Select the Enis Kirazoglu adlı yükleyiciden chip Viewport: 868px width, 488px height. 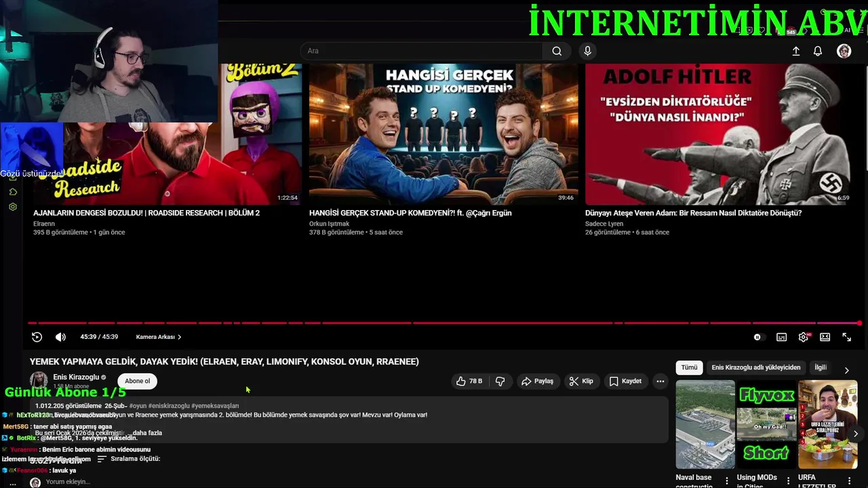pos(755,367)
